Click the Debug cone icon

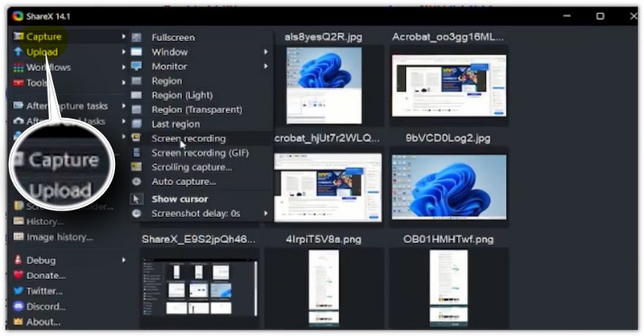[19, 260]
